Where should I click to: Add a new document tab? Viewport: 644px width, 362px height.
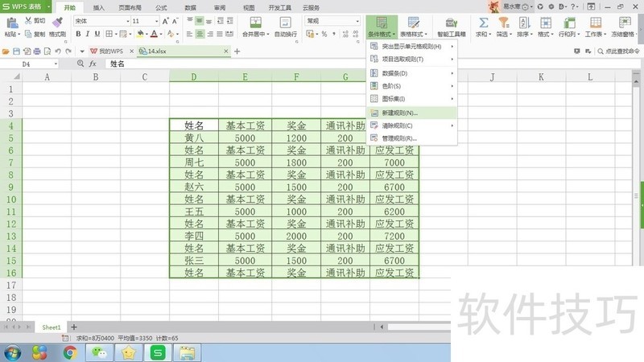click(x=237, y=51)
